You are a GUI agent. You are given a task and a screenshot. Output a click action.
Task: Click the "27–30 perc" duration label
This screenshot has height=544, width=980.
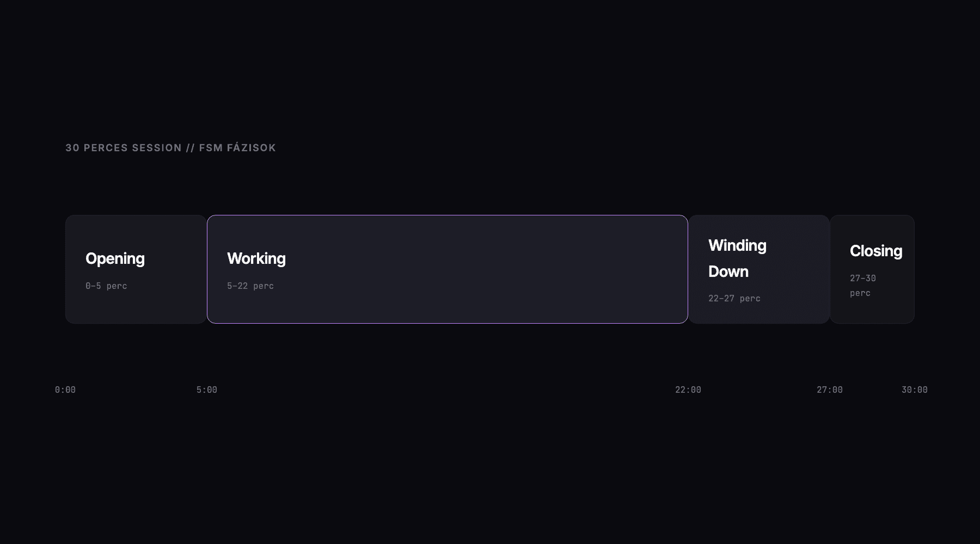pyautogui.click(x=862, y=286)
